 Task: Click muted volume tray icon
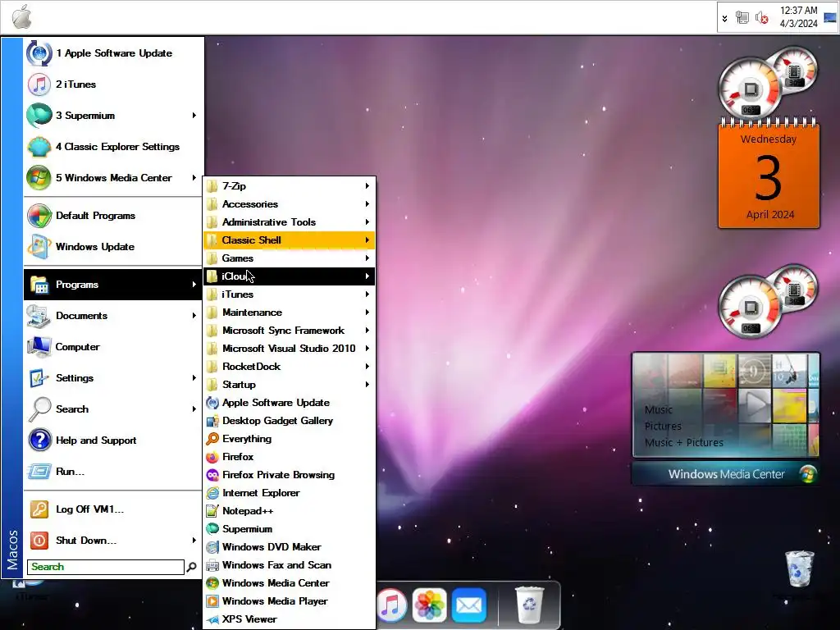click(762, 18)
